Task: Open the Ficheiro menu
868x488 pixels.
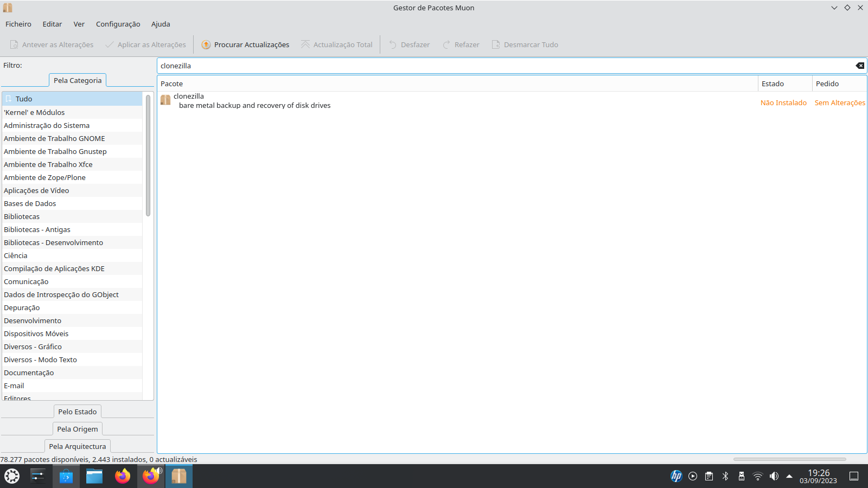Action: 18,24
